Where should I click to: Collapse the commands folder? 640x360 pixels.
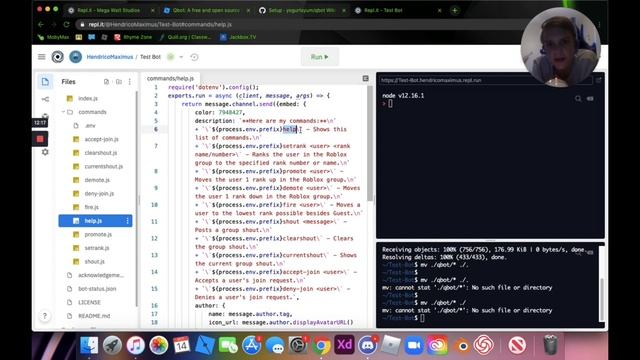(x=63, y=112)
